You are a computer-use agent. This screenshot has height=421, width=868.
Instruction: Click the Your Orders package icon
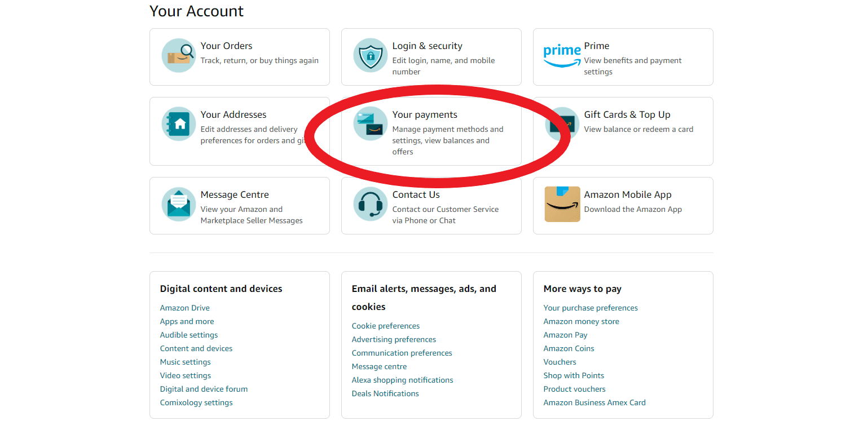coord(179,55)
